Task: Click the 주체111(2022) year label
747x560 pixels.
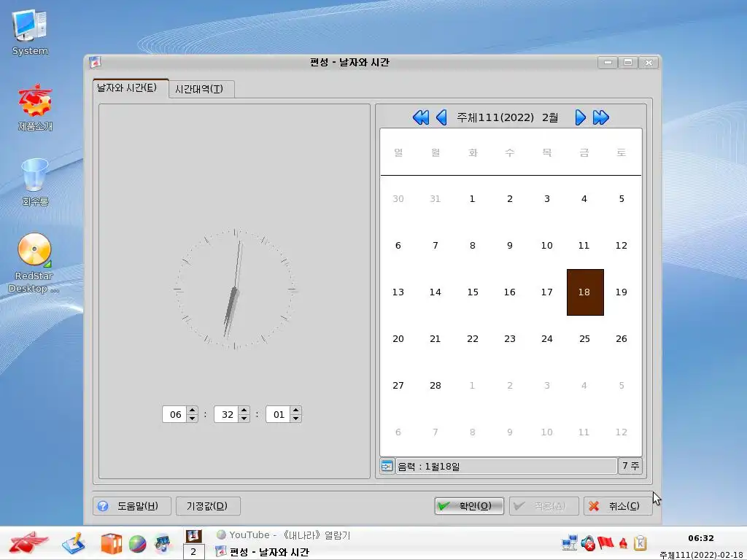Action: [x=495, y=117]
